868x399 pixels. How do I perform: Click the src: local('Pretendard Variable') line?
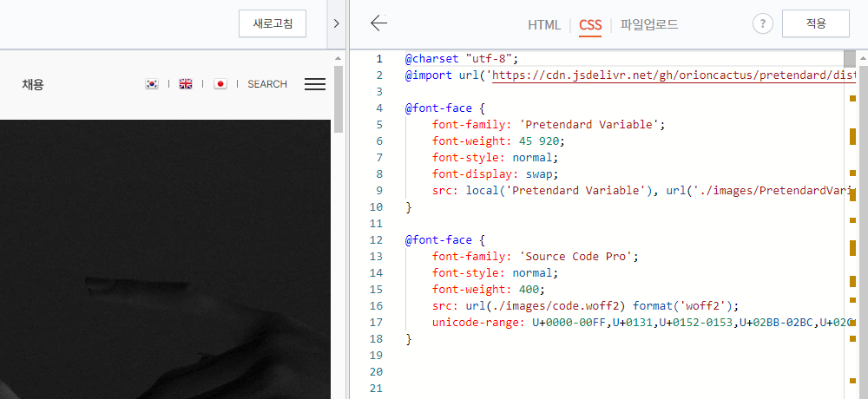[x=643, y=191]
